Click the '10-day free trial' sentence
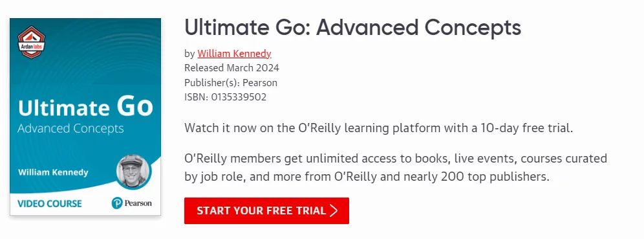Image resolution: width=644 pixels, height=239 pixels. coord(379,128)
